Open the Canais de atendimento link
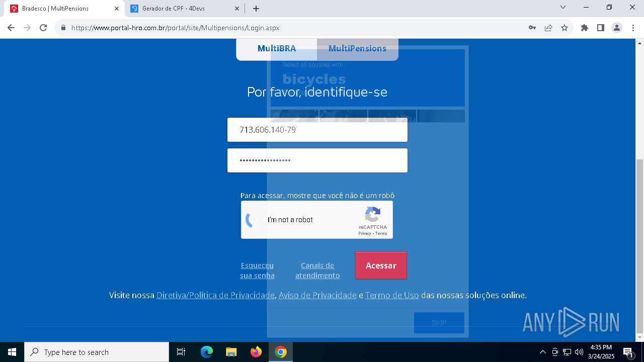Viewport: 644px width, 362px height. (x=317, y=270)
